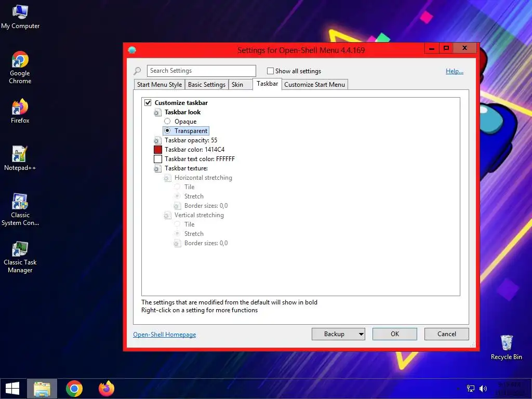Open volume tray icon
Screen dimensions: 532x399
(483, 389)
